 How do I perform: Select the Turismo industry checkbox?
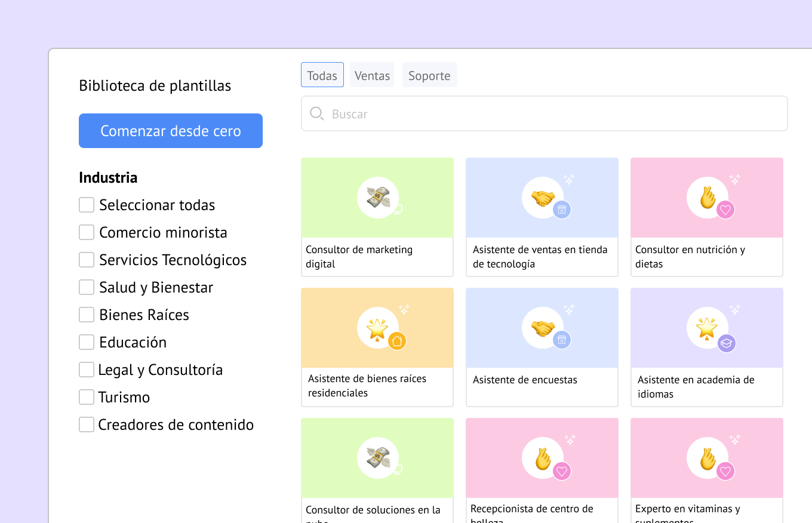(87, 397)
